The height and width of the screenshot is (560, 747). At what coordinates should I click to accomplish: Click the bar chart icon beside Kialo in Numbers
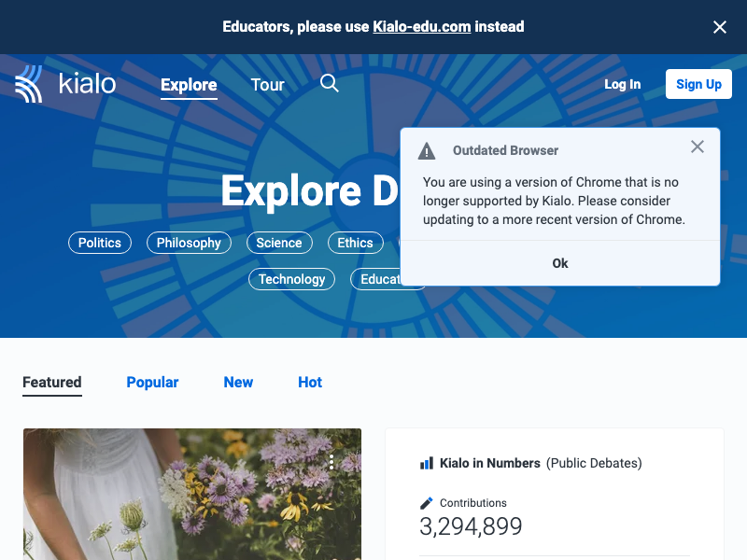[x=426, y=463]
